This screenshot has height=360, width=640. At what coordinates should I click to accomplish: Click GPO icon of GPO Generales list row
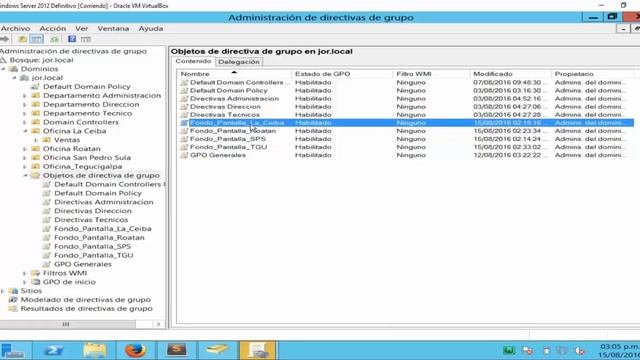click(x=184, y=155)
